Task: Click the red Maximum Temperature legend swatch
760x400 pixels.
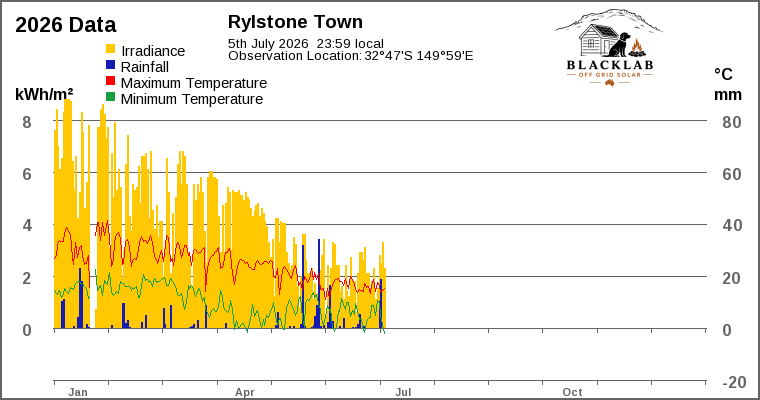Action: coord(111,81)
